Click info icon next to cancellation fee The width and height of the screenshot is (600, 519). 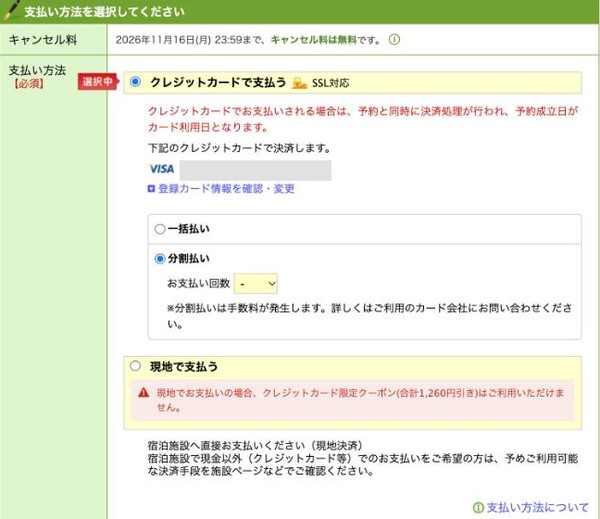point(394,39)
